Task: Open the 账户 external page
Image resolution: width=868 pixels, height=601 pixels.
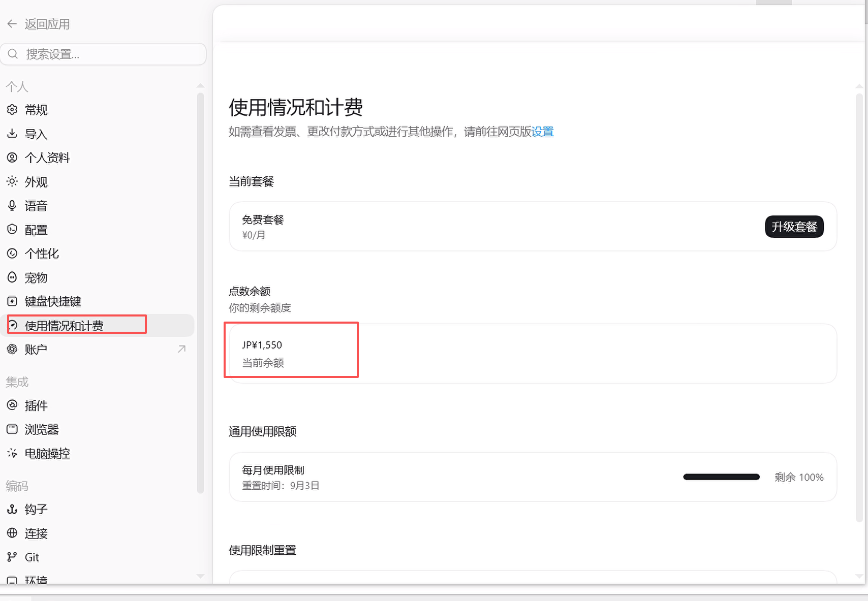Action: pyautogui.click(x=98, y=349)
